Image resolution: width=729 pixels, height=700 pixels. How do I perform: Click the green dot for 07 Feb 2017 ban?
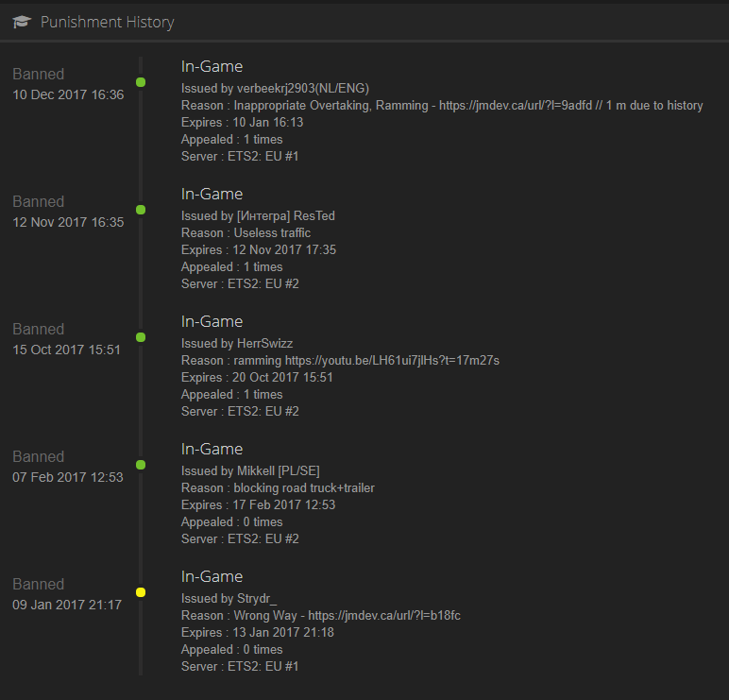(x=141, y=465)
